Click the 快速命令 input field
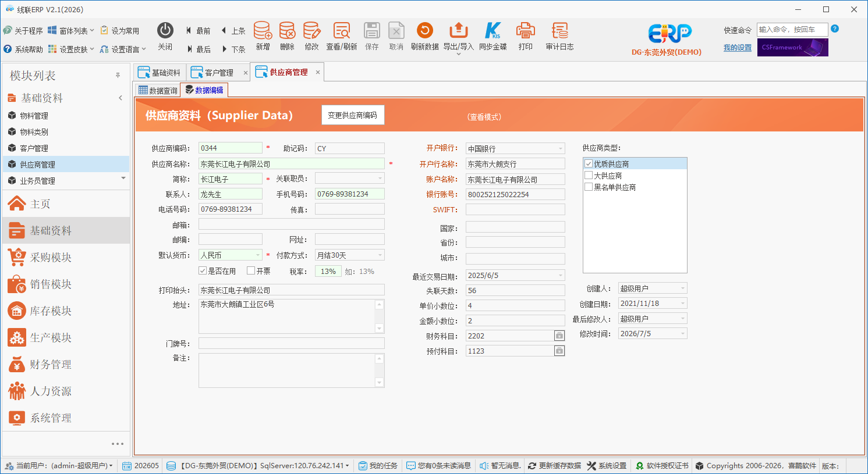This screenshot has width=868, height=474. click(x=792, y=29)
